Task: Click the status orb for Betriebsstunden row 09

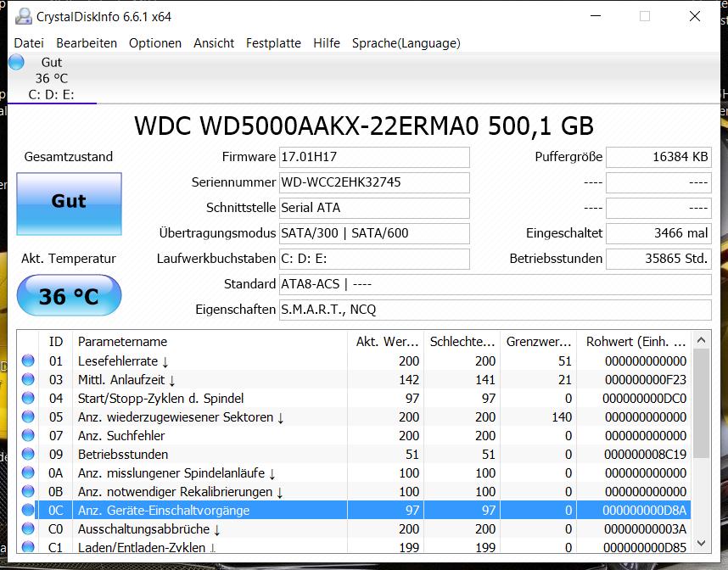Action: [28, 454]
